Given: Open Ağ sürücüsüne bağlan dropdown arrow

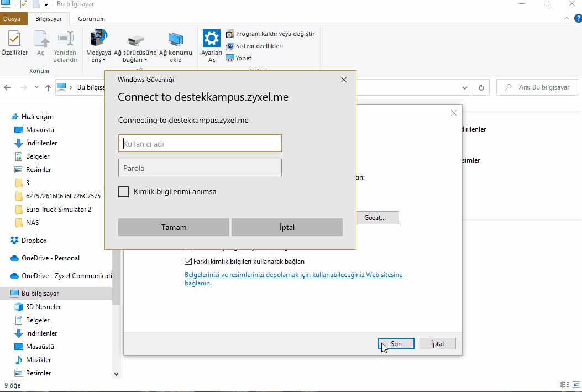Looking at the screenshot, I should 145,60.
